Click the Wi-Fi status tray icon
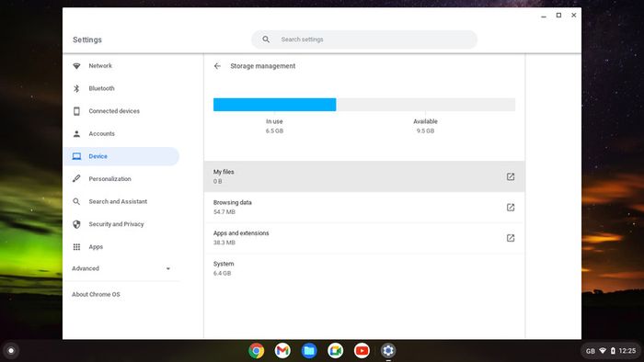 [x=603, y=351]
